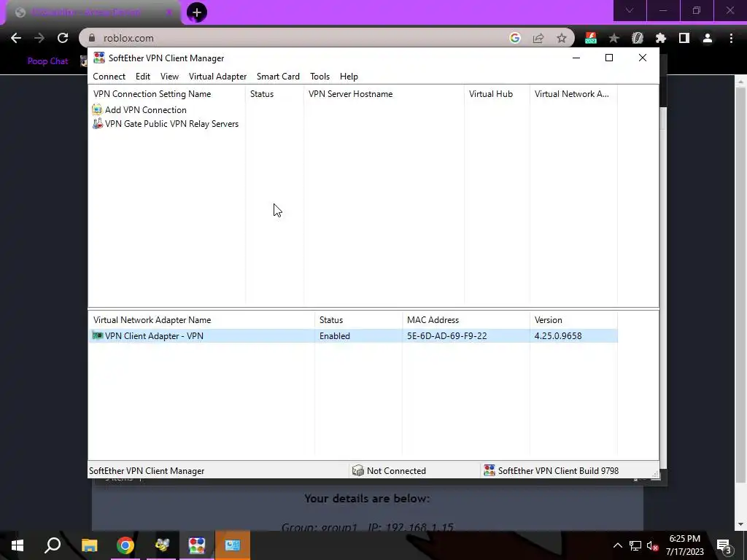This screenshot has height=560, width=747.
Task: Open the bee app on taskbar
Action: pyautogui.click(x=162, y=545)
